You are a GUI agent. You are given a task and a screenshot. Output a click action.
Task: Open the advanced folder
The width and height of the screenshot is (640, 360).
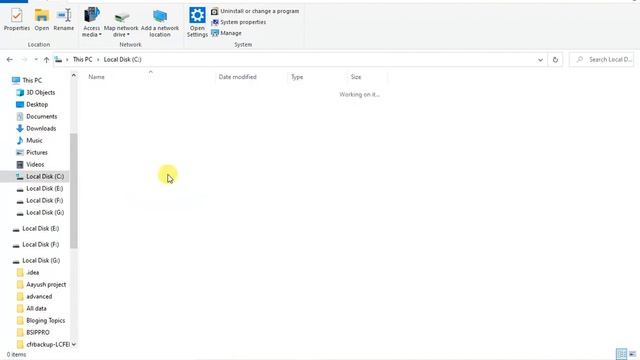pyautogui.click(x=39, y=297)
